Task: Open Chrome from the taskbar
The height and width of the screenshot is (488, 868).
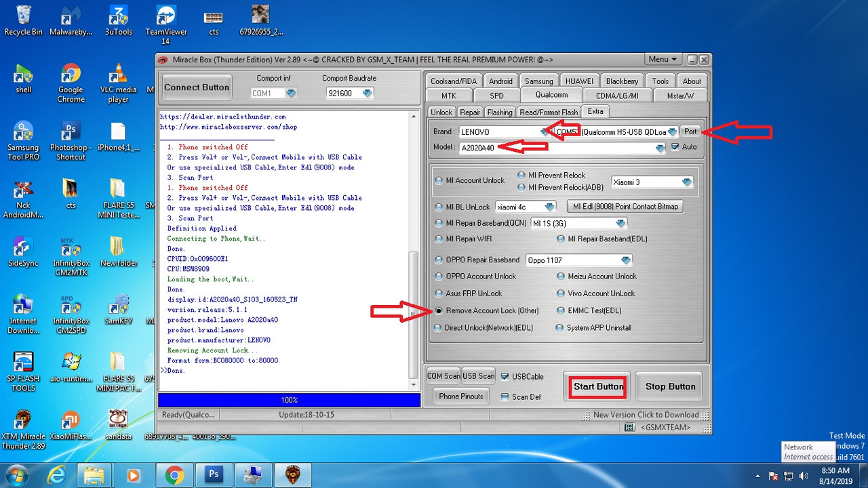Action: (x=174, y=475)
